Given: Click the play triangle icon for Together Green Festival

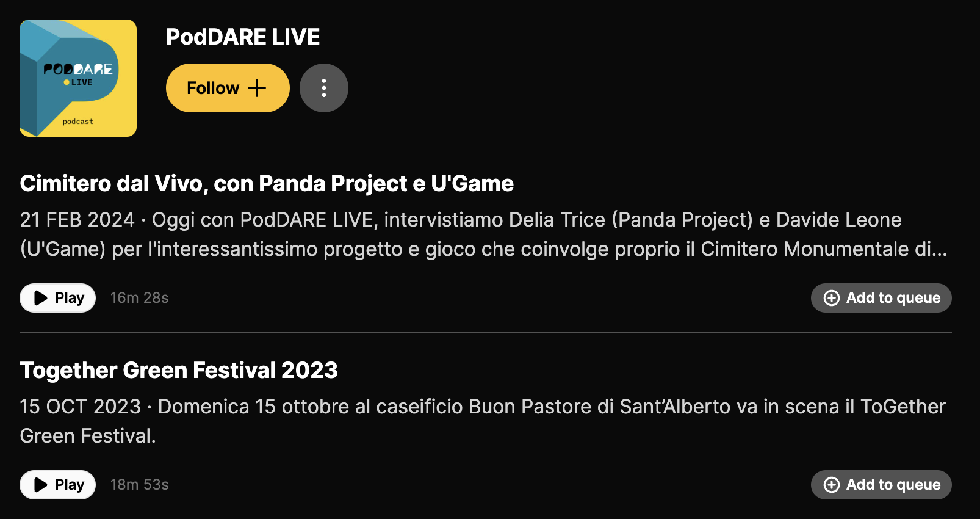Looking at the screenshot, I should pos(40,484).
